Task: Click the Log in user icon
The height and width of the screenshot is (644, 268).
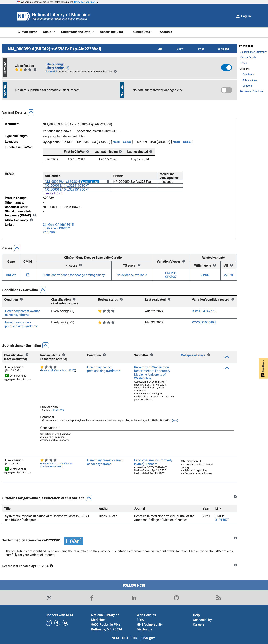Action: (x=237, y=16)
